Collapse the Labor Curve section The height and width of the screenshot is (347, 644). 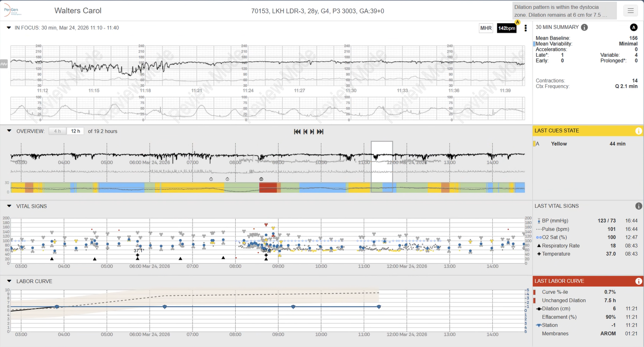click(x=9, y=281)
